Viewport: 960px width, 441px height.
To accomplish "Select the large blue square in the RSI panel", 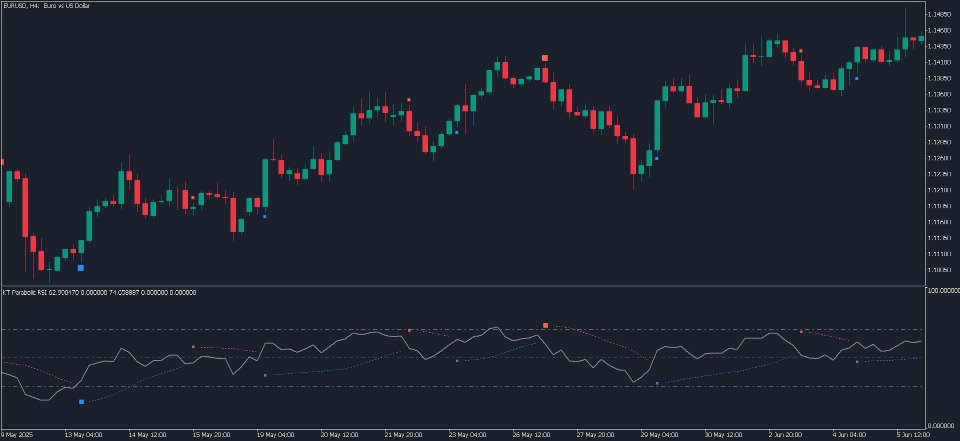I will point(81,402).
